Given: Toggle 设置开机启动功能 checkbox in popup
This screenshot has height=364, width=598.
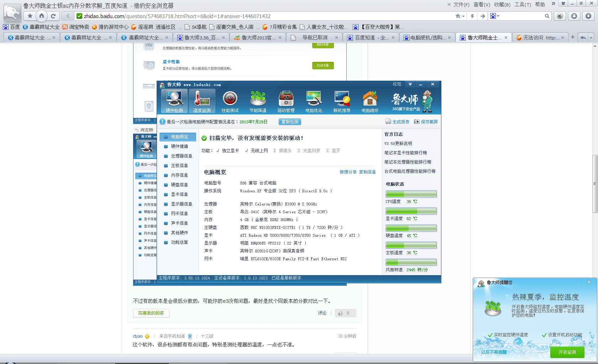Looking at the screenshot, I should (544, 335).
